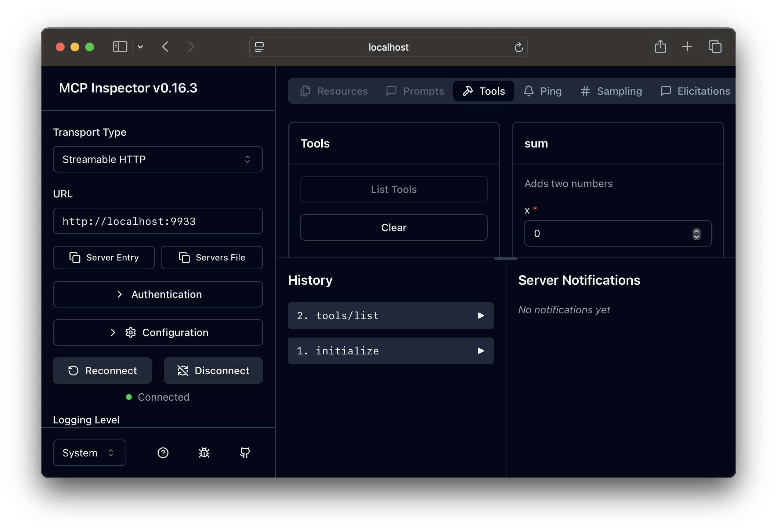Open the Elicitations tab

point(695,91)
